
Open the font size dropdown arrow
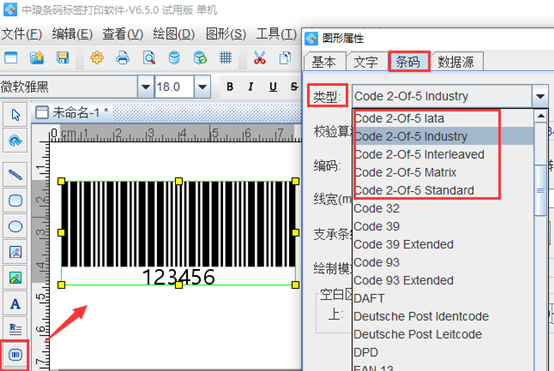(202, 87)
